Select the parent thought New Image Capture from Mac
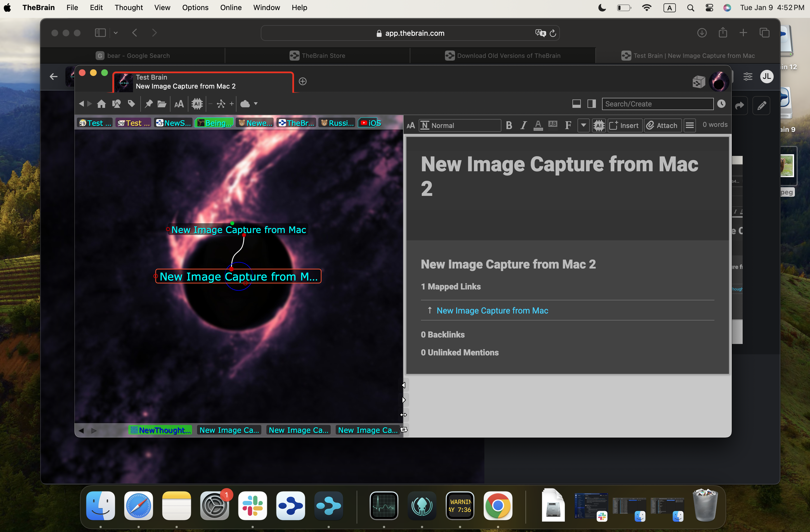This screenshot has width=810, height=532. 239,230
